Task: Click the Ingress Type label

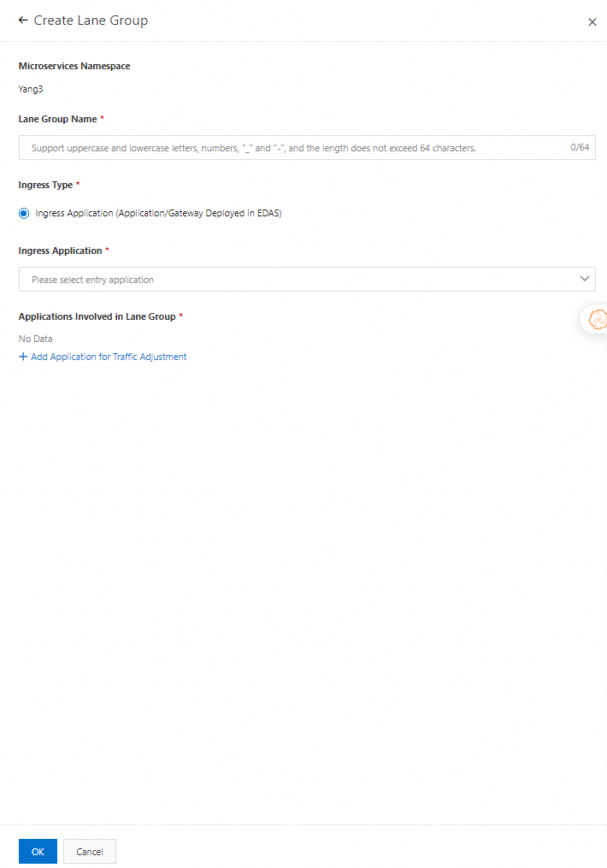Action: pos(45,185)
